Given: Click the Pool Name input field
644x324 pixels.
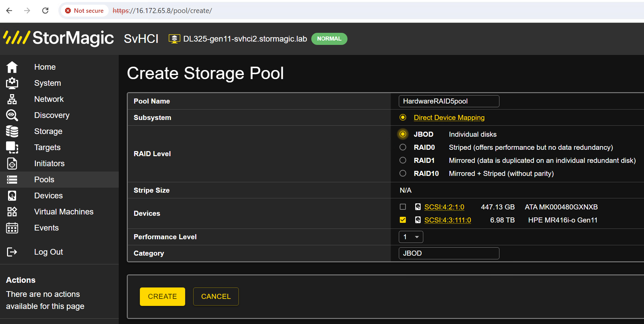Looking at the screenshot, I should point(449,101).
